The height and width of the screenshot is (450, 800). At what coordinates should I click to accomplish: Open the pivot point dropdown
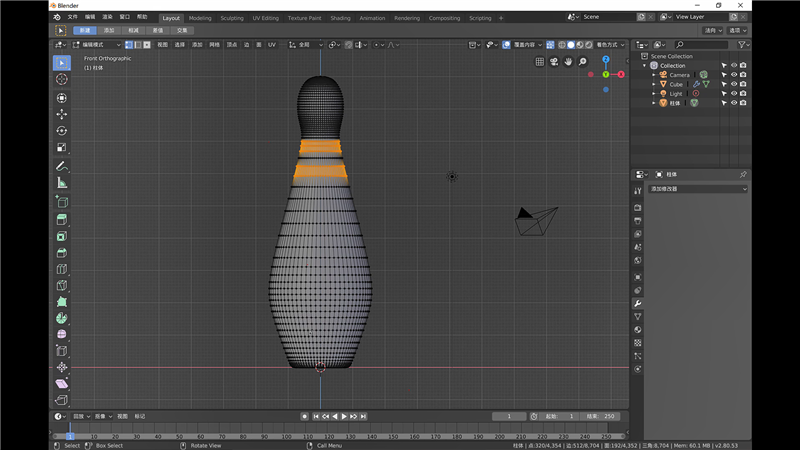pos(334,45)
